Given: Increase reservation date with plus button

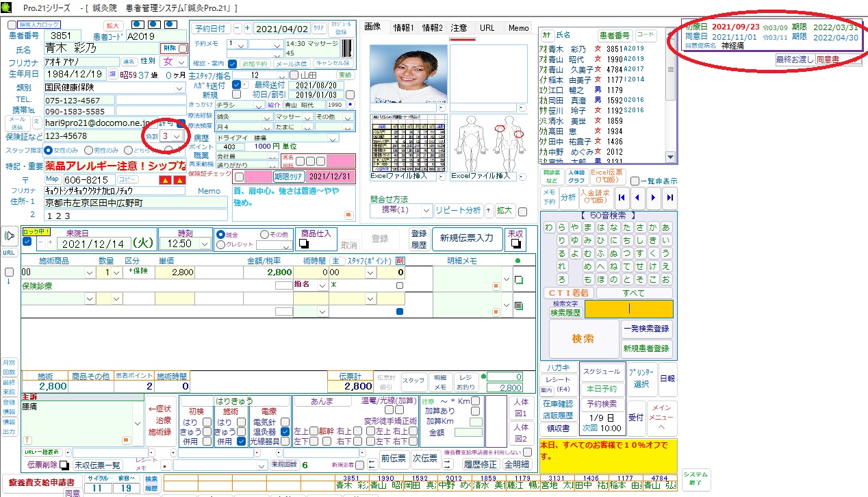Looking at the screenshot, I should click(247, 29).
